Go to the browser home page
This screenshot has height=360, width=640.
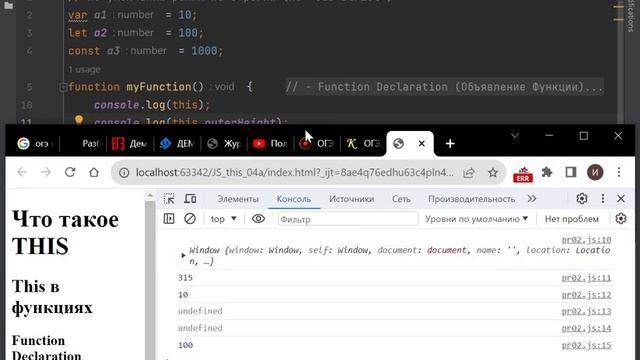tap(94, 172)
